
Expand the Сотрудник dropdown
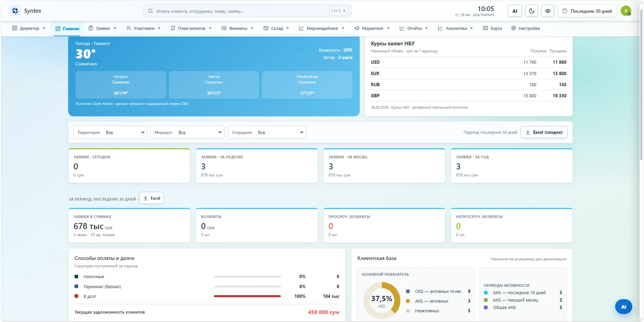click(x=267, y=132)
